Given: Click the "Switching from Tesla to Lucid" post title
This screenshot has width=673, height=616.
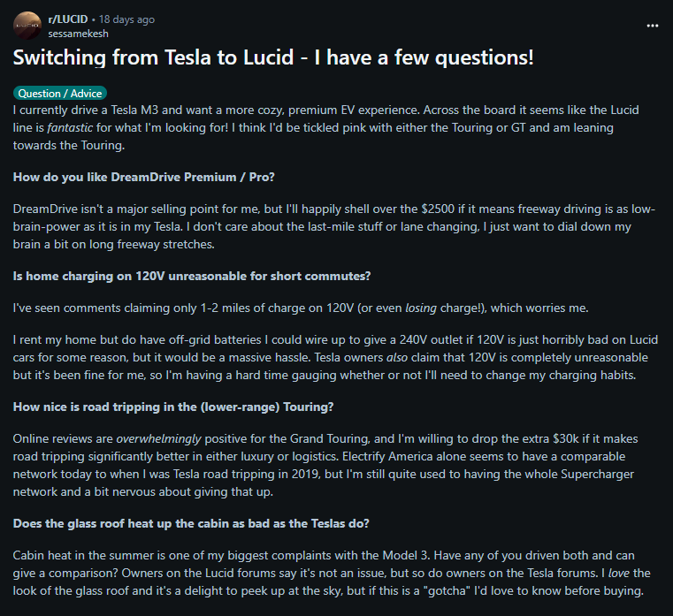Looking at the screenshot, I should point(273,59).
